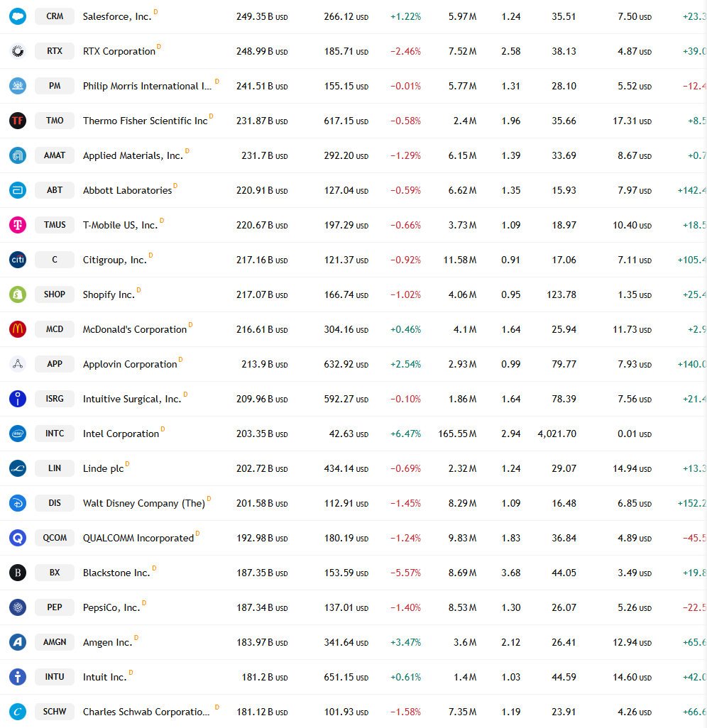707x728 pixels.
Task: Click the Blackstone B logo icon
Action: click(x=18, y=573)
